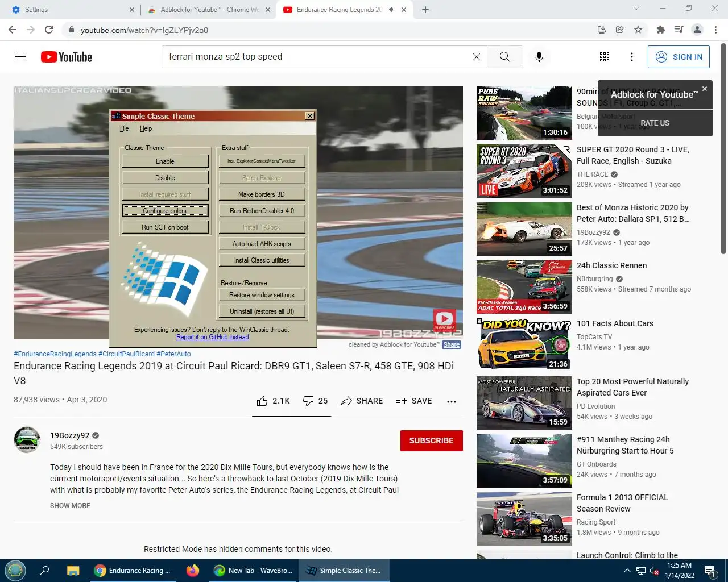Click the SIGN IN button
This screenshot has height=582, width=728.
click(679, 57)
